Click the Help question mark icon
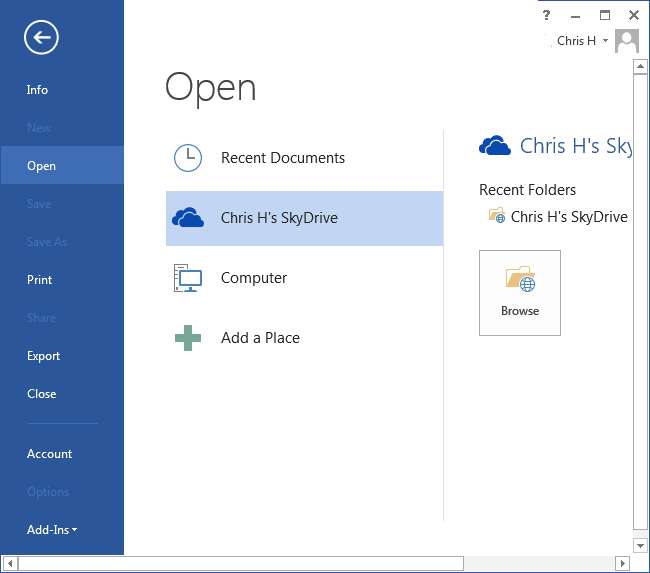 [x=547, y=15]
